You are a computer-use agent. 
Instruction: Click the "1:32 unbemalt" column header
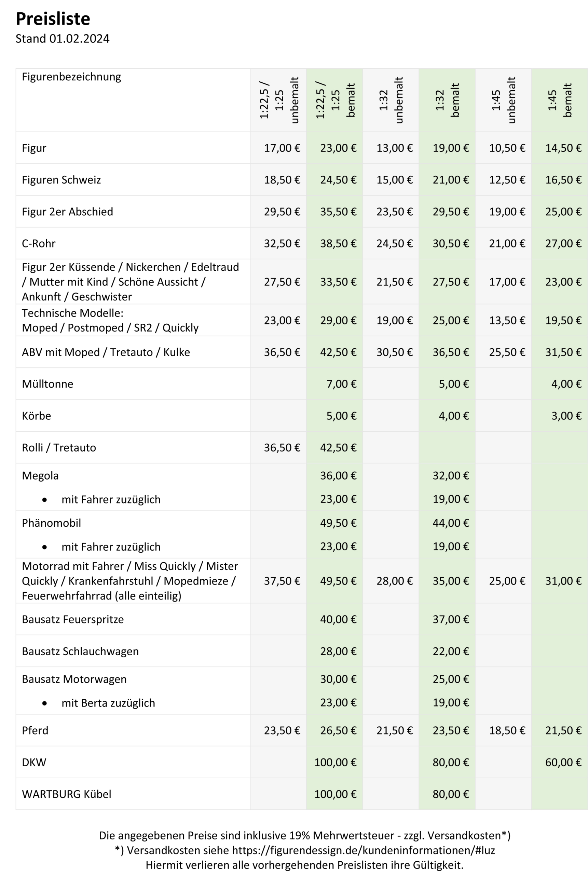point(391,100)
